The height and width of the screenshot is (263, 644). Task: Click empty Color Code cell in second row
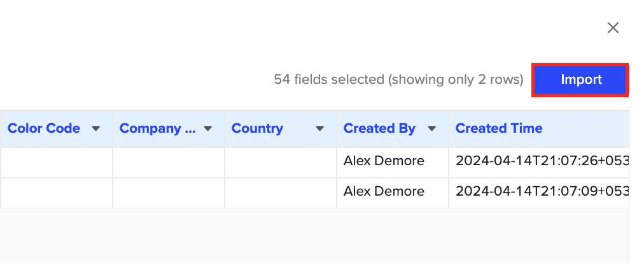(x=56, y=192)
